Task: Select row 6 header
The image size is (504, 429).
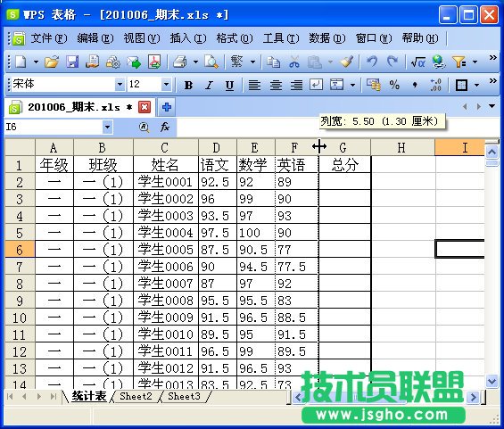Action: pyautogui.click(x=20, y=250)
